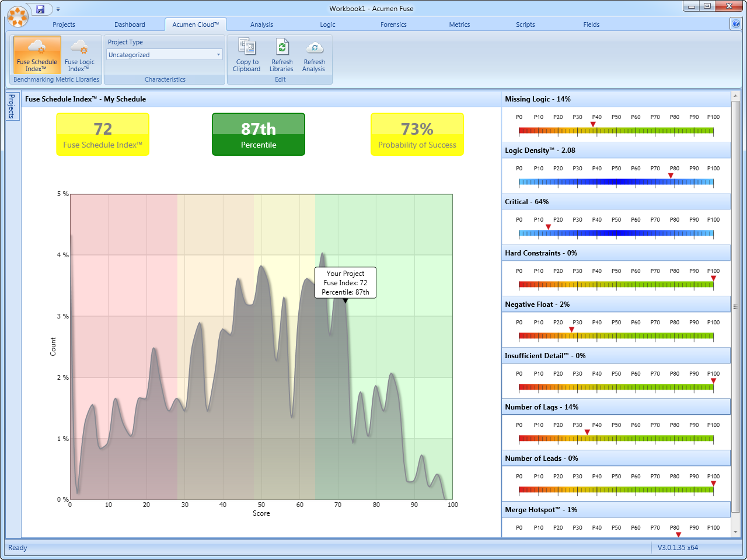Open the Fields ribbon tab

coord(591,24)
